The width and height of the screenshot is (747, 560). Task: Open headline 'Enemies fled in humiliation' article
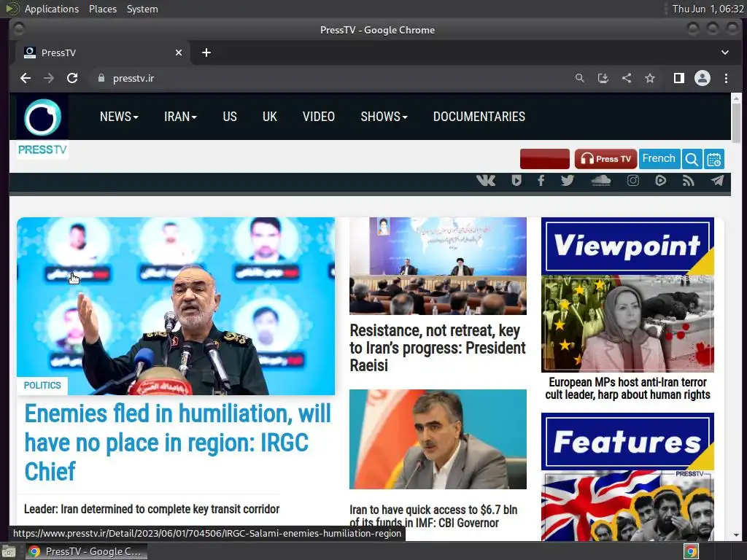[x=177, y=443]
